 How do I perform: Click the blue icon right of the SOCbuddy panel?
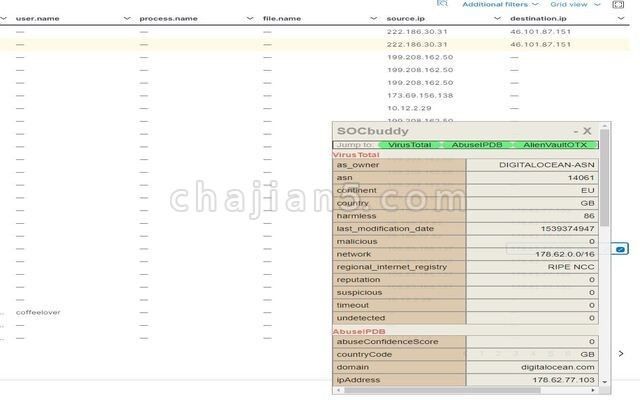(620, 248)
